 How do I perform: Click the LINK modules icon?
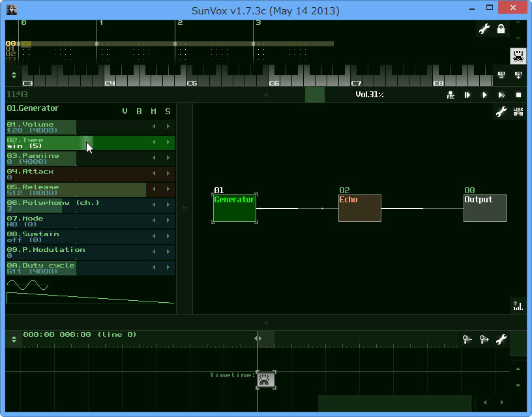point(518,112)
